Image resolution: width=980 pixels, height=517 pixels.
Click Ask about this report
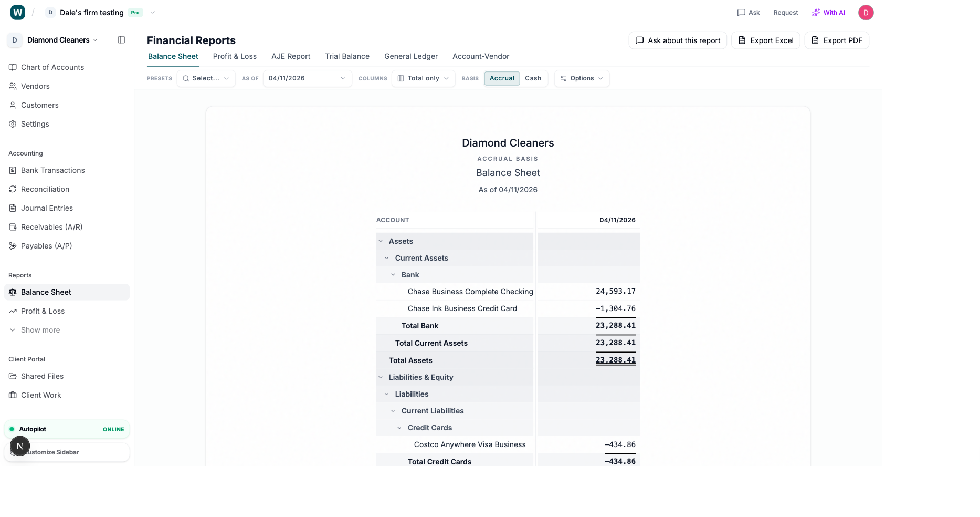[x=677, y=40]
